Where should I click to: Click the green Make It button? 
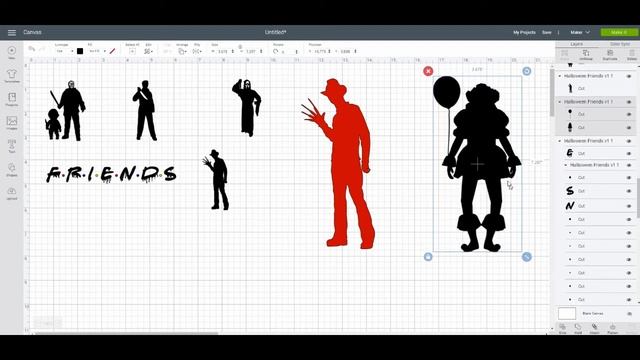(x=619, y=32)
